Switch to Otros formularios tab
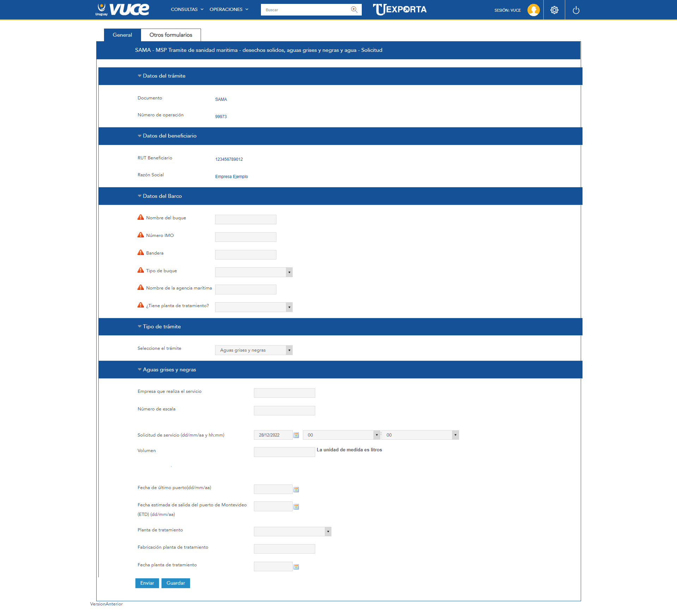This screenshot has width=677, height=616. (171, 35)
